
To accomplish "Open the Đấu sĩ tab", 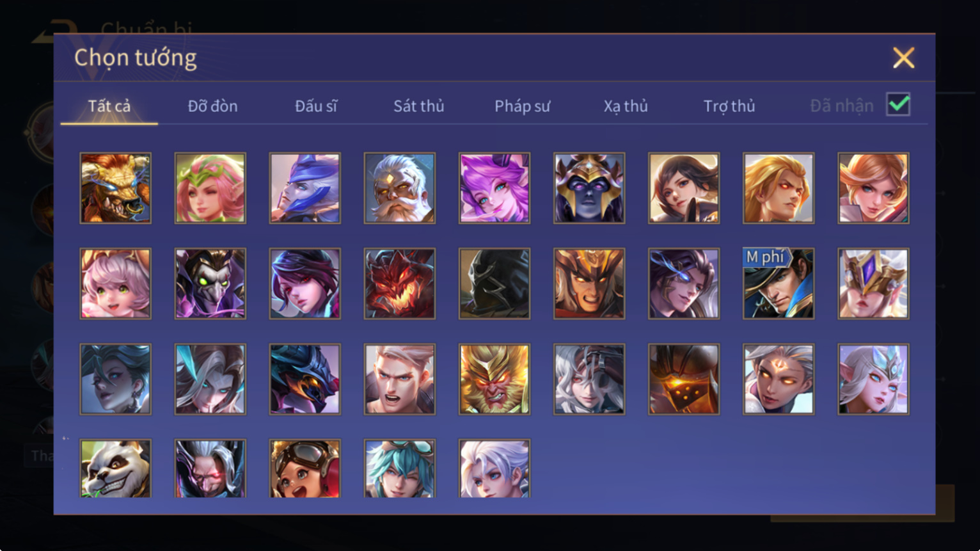I will [x=316, y=106].
